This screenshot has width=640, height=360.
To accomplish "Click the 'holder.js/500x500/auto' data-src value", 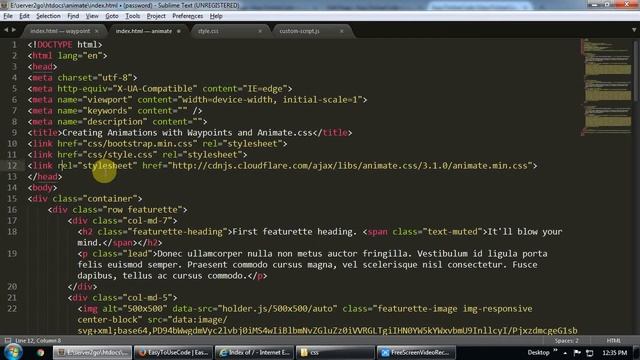I will pos(278,309).
